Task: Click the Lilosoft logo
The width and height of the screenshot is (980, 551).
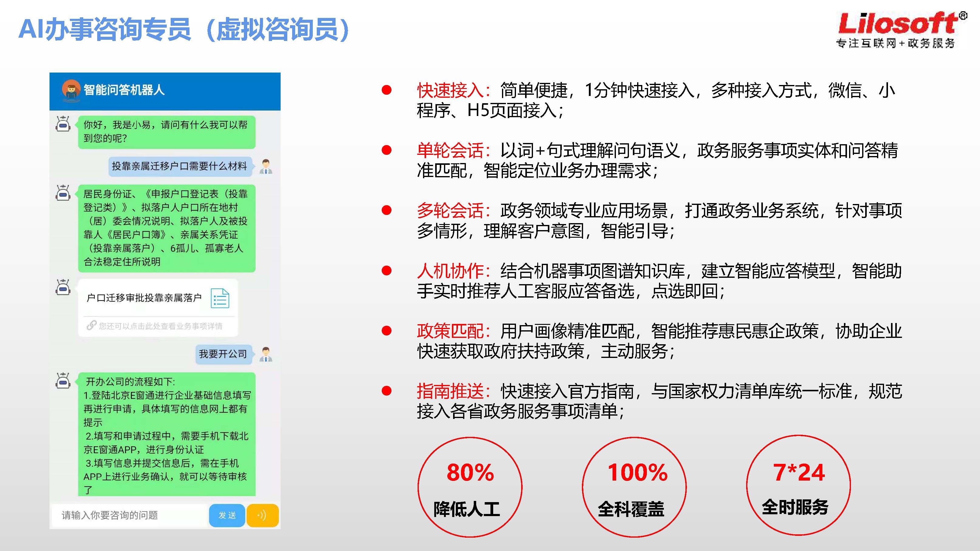Action: click(902, 23)
